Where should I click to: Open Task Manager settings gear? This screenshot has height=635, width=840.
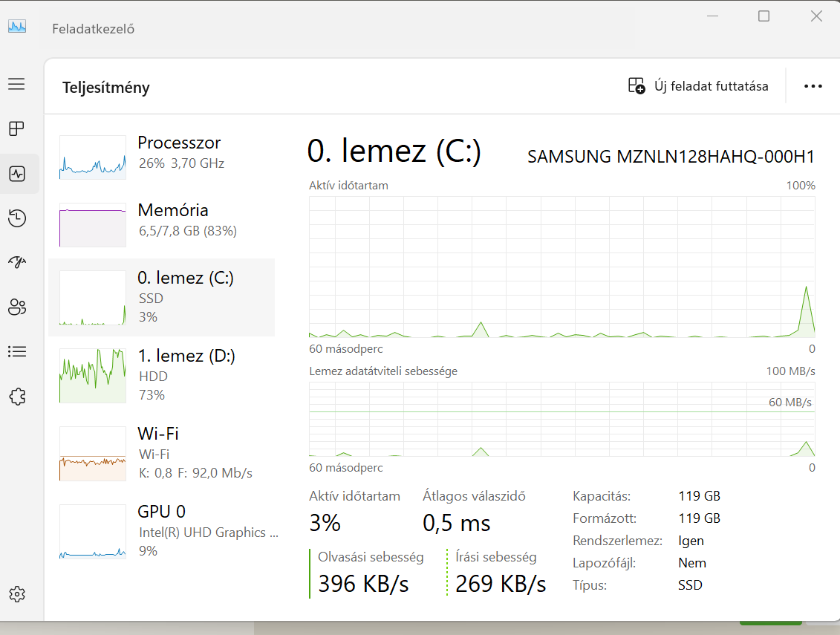(x=17, y=594)
